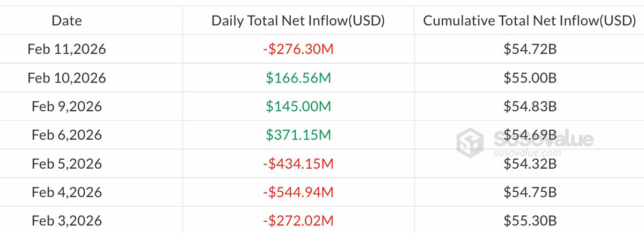Click the -$544.94M daily outflow value
Image resolution: width=644 pixels, height=233 pixels.
298,192
